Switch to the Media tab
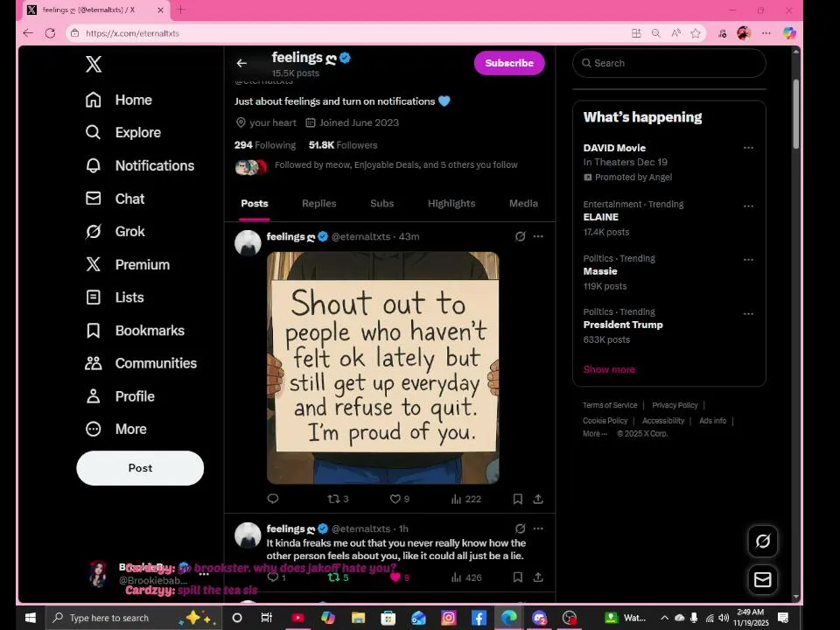The width and height of the screenshot is (840, 630). 523,204
